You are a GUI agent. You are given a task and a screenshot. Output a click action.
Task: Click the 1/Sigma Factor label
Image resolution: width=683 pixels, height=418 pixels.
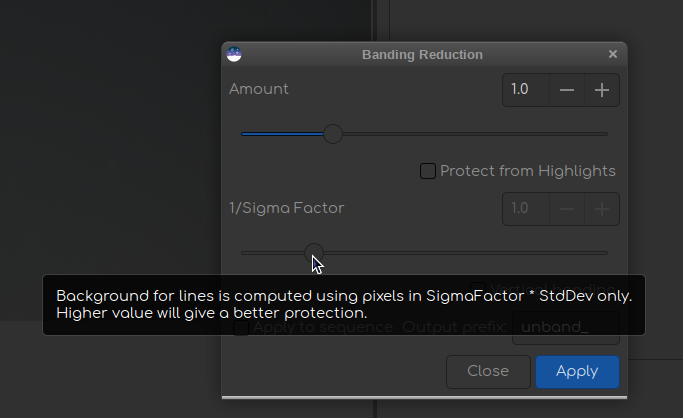(x=286, y=208)
